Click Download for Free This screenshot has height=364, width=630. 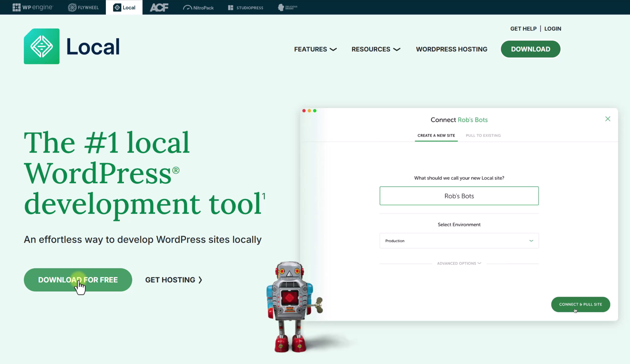click(78, 280)
